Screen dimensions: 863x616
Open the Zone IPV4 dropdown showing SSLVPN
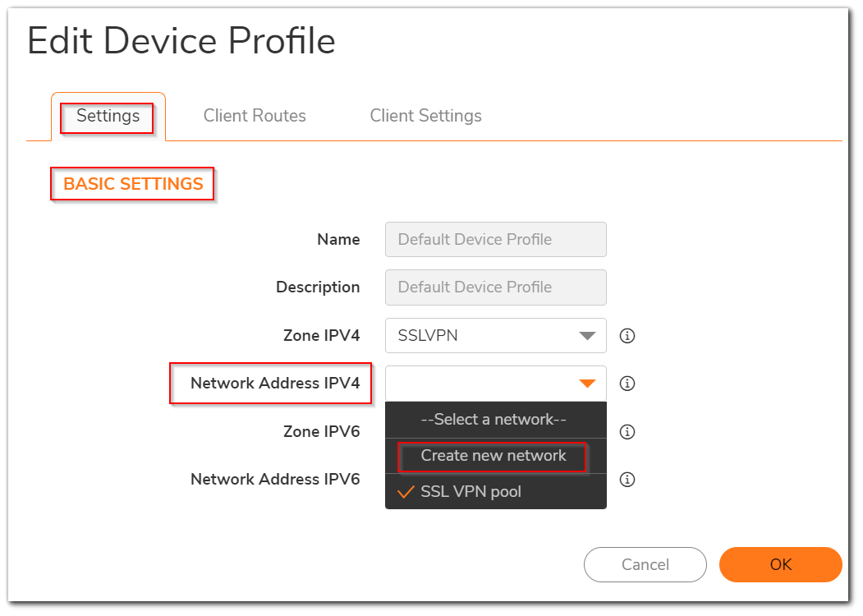point(495,336)
